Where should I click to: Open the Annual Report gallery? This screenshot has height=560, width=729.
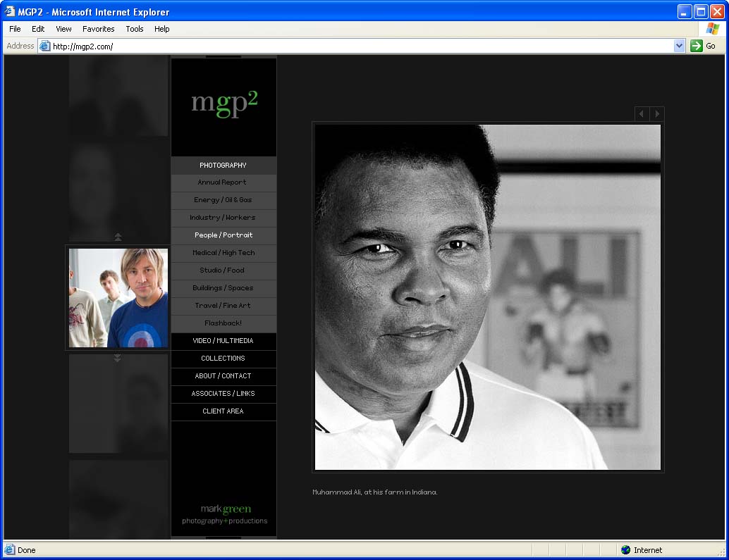pos(223,182)
